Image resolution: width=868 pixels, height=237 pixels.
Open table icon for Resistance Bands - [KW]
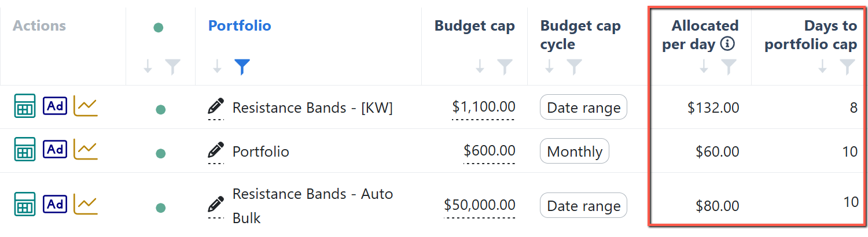24,106
